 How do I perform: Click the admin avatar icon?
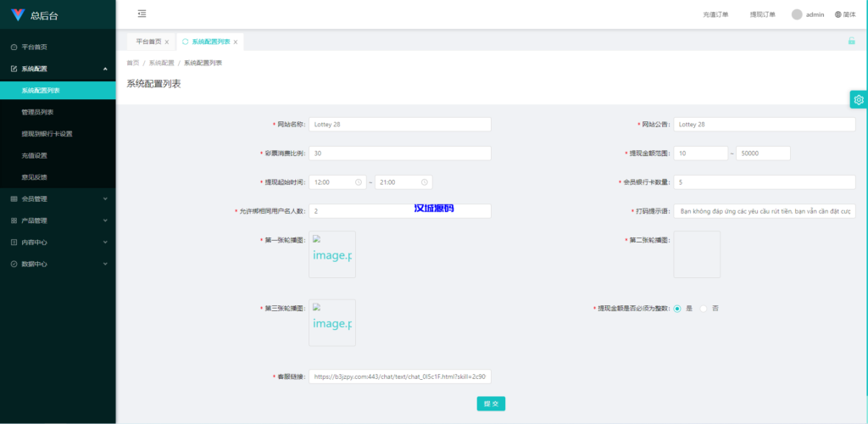(x=797, y=14)
